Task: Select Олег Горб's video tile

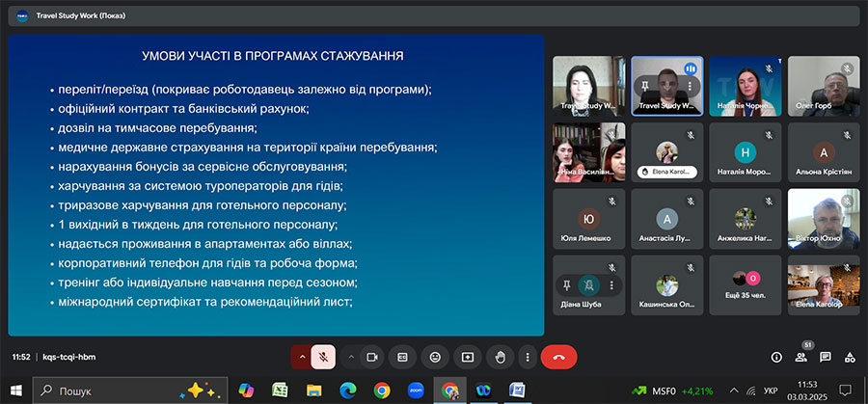Action: tap(824, 86)
